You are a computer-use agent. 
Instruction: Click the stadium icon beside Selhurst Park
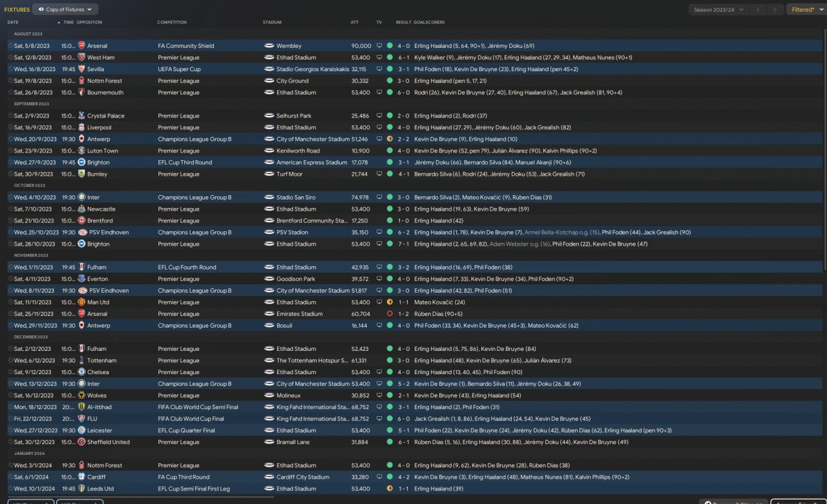[x=269, y=116]
